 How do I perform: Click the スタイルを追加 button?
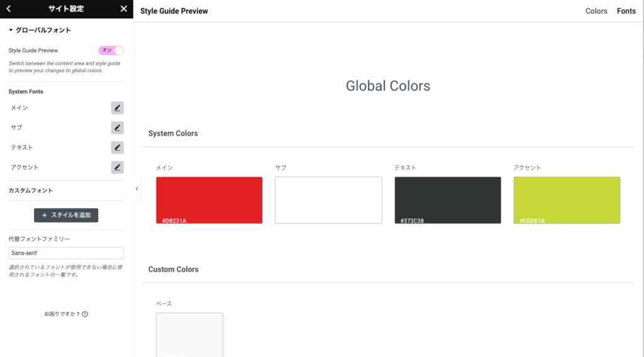(x=66, y=215)
